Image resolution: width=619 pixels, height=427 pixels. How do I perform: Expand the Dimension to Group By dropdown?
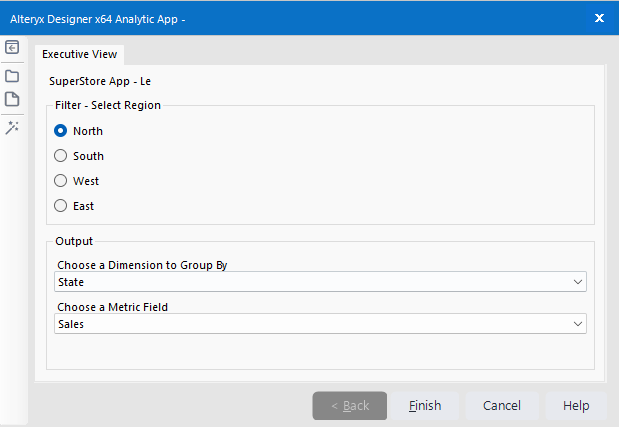(320, 282)
